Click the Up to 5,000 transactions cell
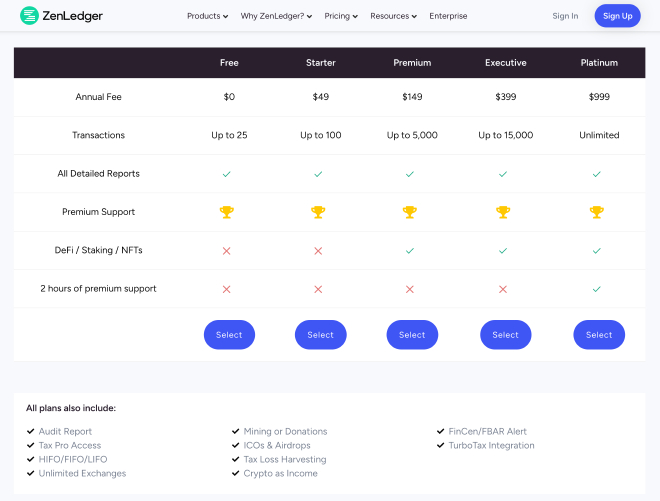Screen dimensions: 660x501 (x=412, y=135)
